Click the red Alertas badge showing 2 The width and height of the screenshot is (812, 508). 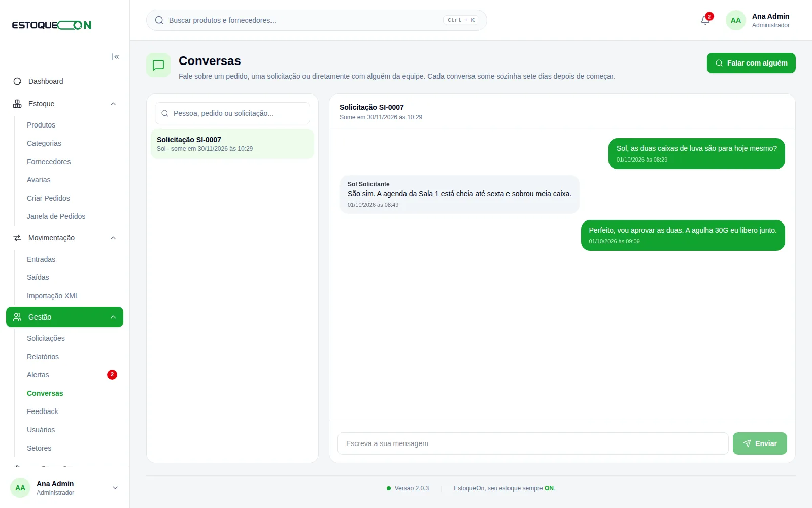[112, 375]
